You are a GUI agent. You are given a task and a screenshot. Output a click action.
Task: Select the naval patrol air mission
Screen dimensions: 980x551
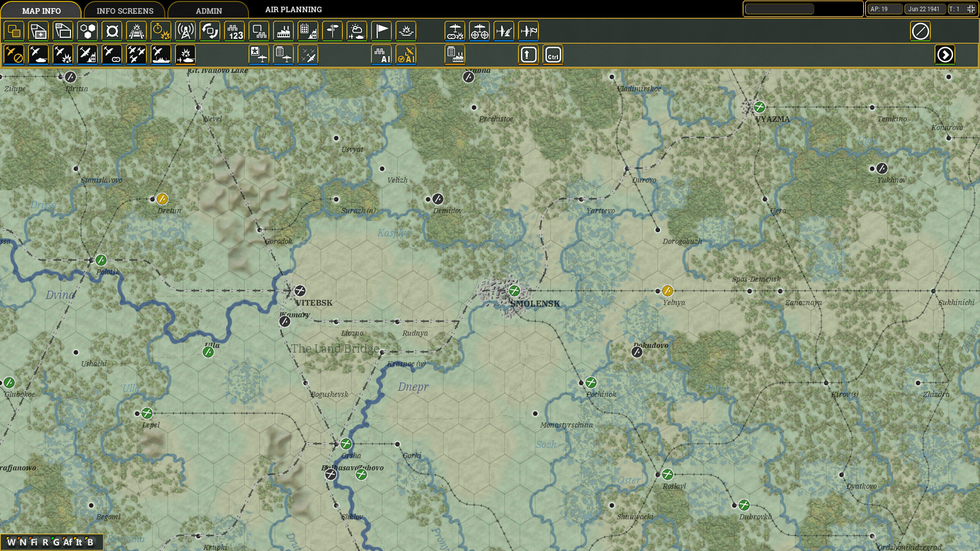161,55
